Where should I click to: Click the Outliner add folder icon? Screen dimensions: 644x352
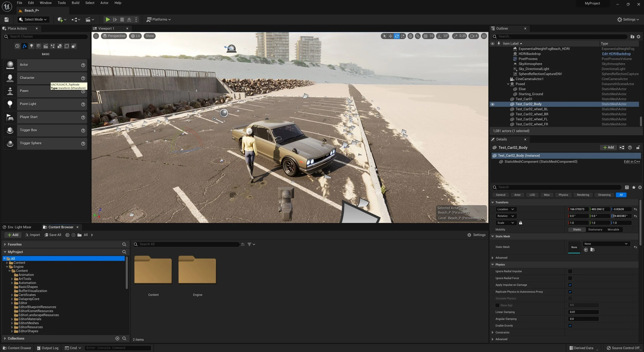tap(632, 37)
